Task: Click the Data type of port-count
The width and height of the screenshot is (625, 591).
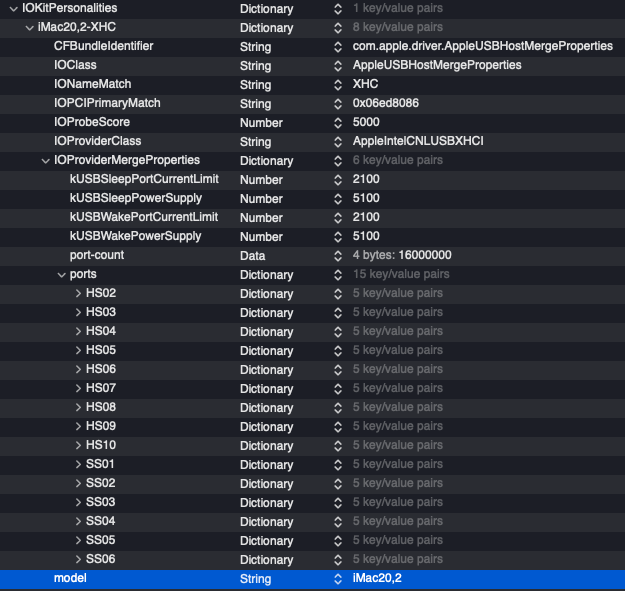Action: 252,256
